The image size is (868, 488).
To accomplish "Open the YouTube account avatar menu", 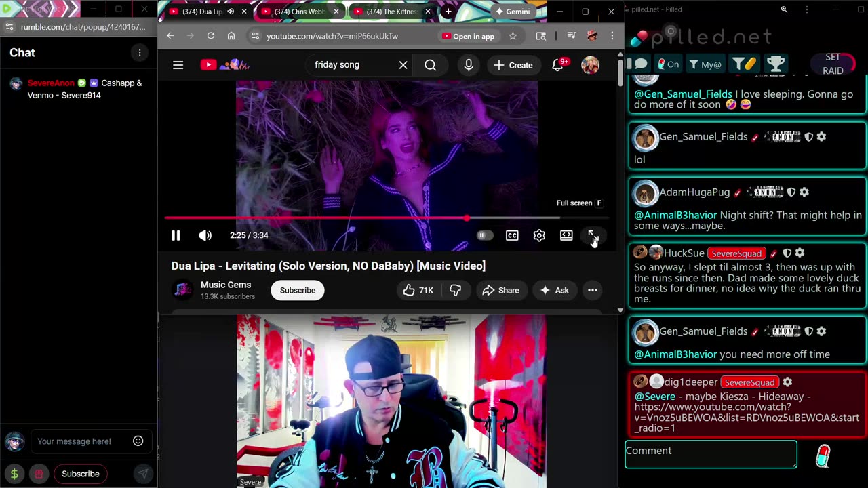I will [591, 65].
